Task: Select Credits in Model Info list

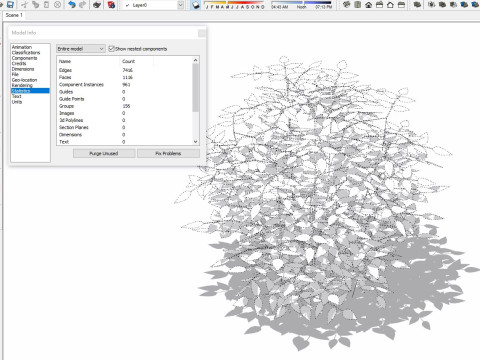Action: 19,63
